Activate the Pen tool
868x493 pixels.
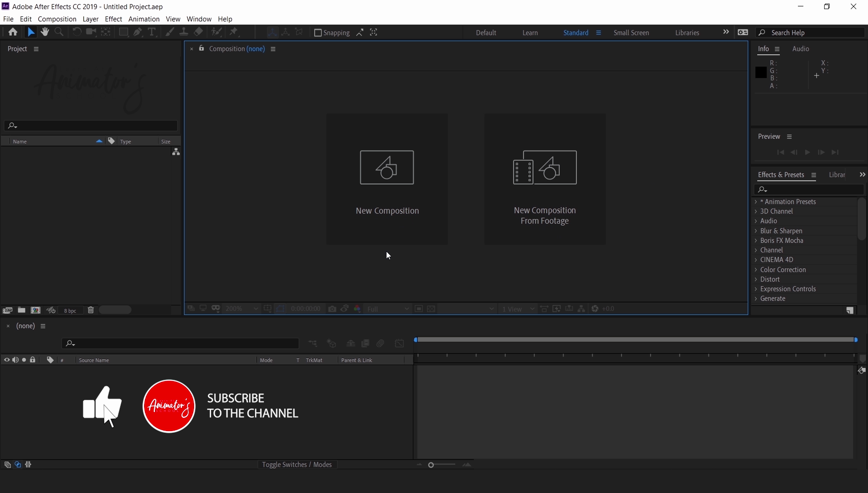click(x=137, y=32)
